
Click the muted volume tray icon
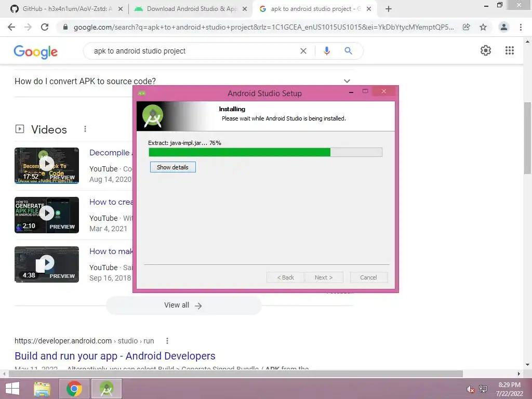click(470, 389)
